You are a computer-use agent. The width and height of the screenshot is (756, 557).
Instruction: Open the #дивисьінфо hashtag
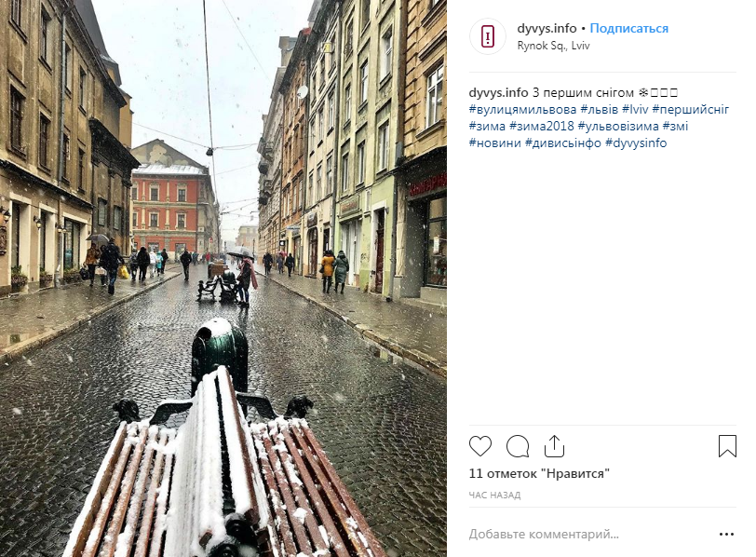[x=563, y=143]
